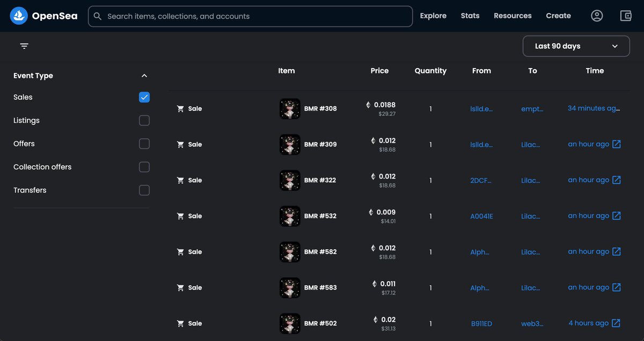Click the OpenSea logo icon
644x341 pixels.
point(18,16)
